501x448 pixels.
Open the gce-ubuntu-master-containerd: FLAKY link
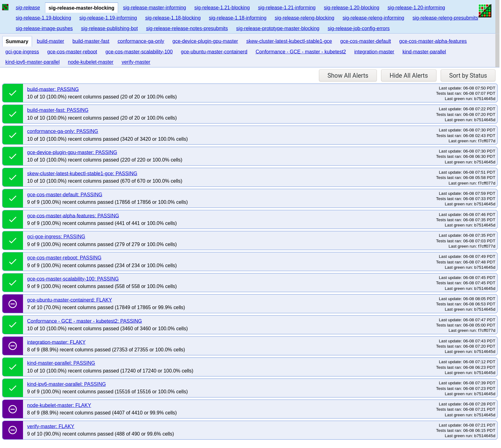(69, 300)
